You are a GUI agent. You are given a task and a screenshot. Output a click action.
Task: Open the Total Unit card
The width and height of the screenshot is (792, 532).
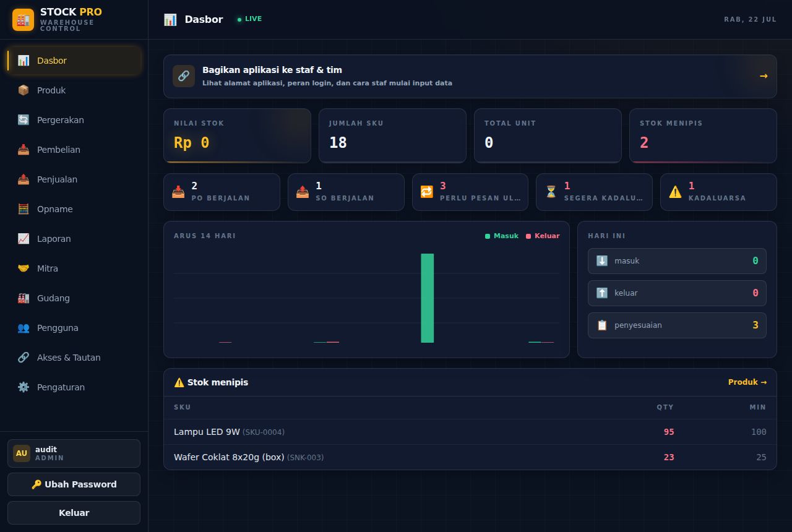(548, 136)
